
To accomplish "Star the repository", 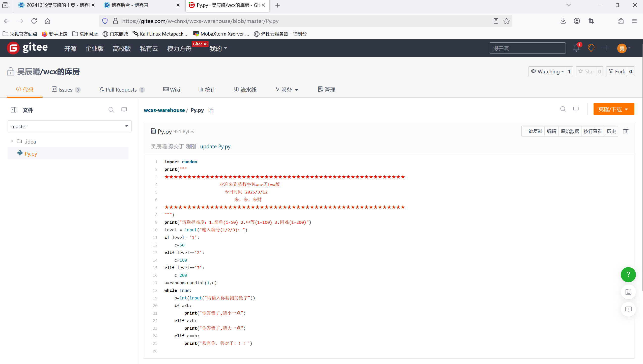I will click(586, 71).
